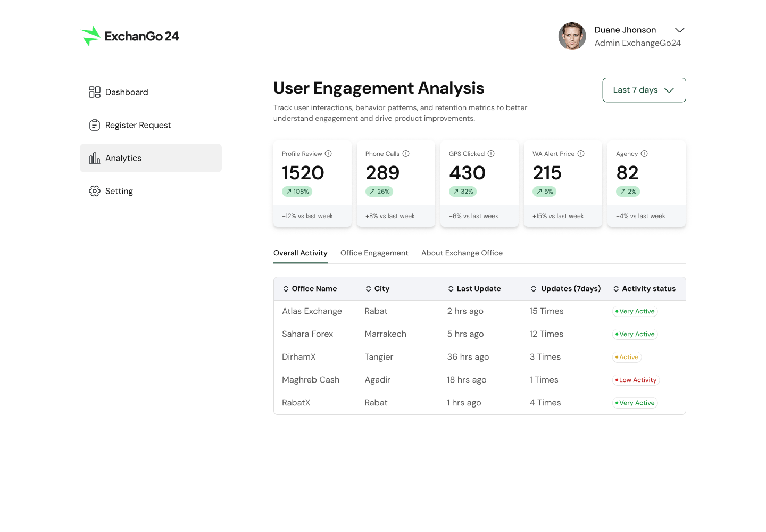Sort by Updates (7days) column header
The width and height of the screenshot is (766, 532).
(x=565, y=289)
